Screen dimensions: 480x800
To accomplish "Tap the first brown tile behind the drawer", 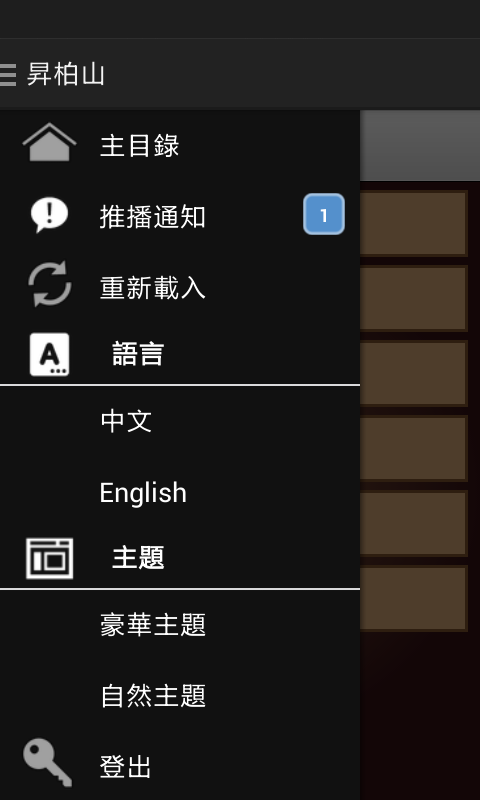I will coord(414,223).
